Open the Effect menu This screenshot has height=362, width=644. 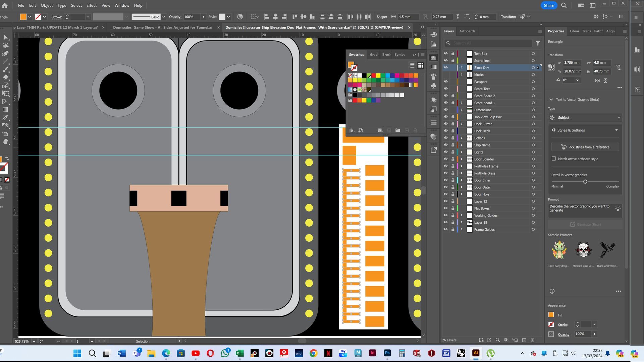[91, 5]
